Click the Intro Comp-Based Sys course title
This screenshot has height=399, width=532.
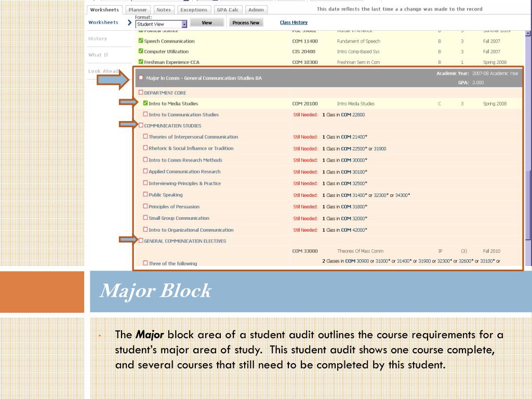tap(358, 51)
